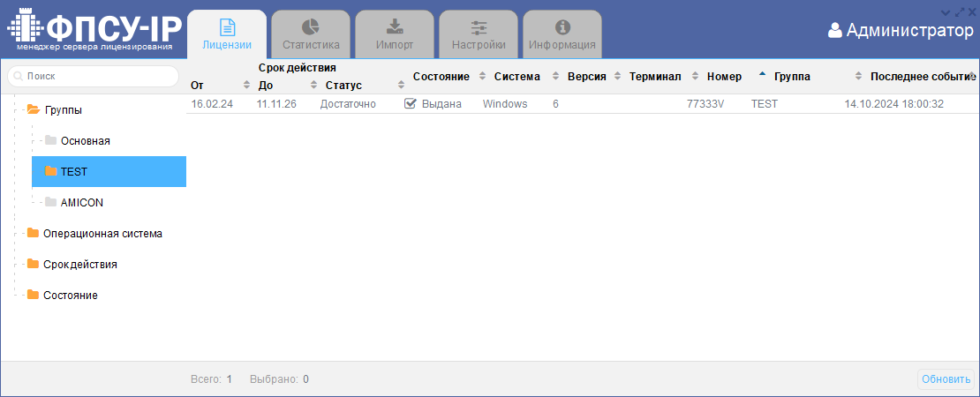This screenshot has height=397, width=980.
Task: Click the Состояние folder icon in tree
Action: (34, 295)
